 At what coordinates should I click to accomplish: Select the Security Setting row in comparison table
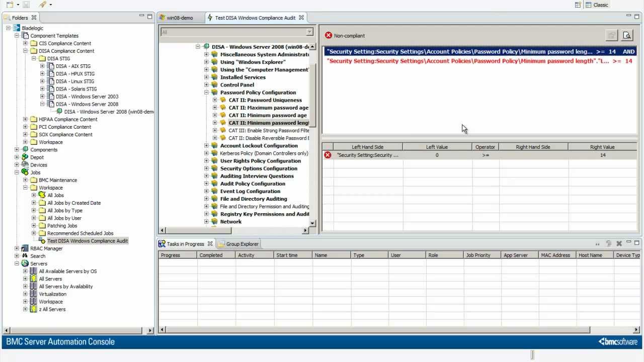point(479,155)
